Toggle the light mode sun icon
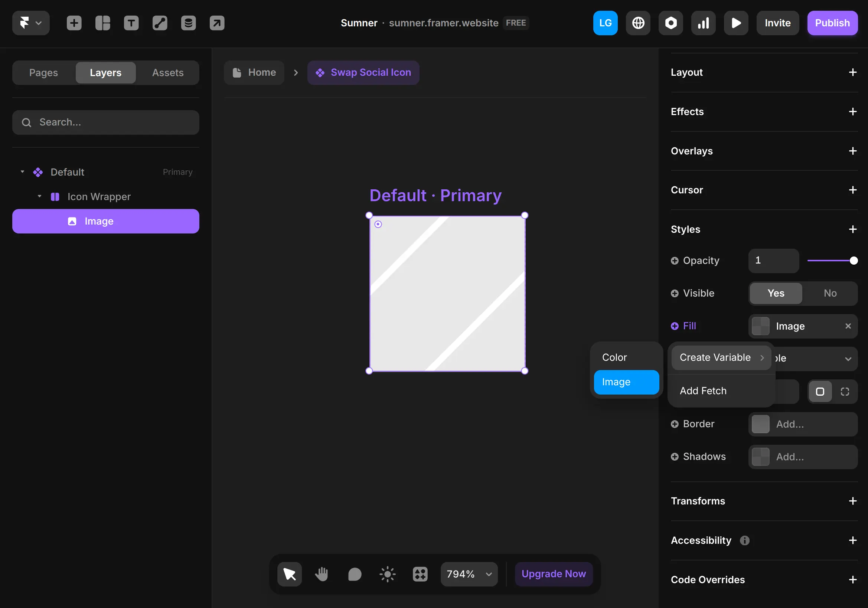 coord(388,574)
